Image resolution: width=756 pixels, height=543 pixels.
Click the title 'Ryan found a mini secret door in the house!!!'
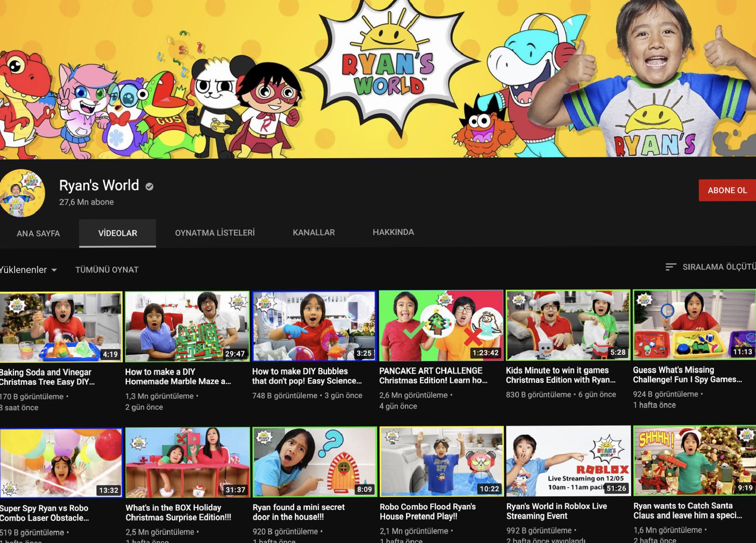(299, 512)
